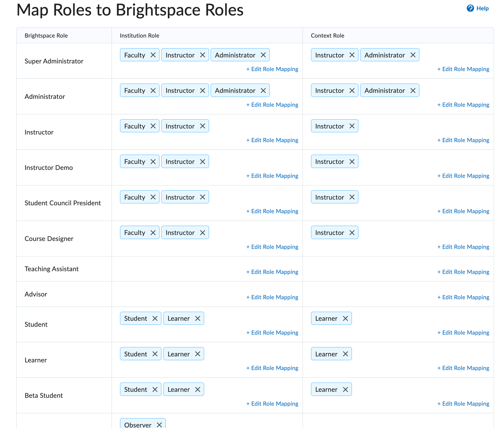
Task: Remove Faculty from Instructor row institution roles
Action: coord(153,126)
